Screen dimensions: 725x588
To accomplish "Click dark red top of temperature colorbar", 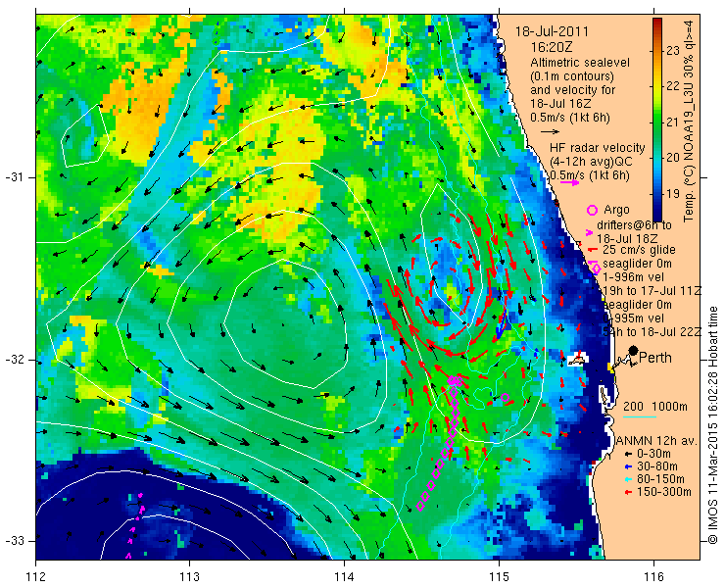I will [x=657, y=22].
